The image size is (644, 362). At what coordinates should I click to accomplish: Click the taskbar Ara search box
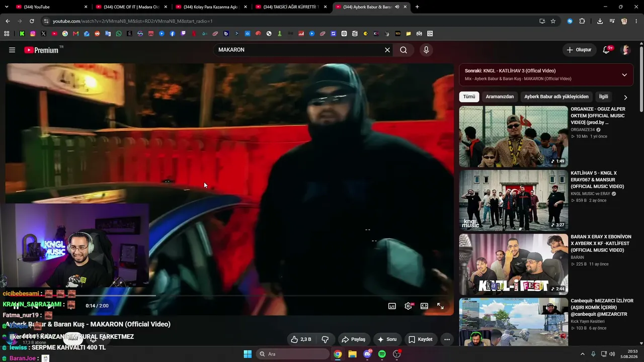pos(293,354)
